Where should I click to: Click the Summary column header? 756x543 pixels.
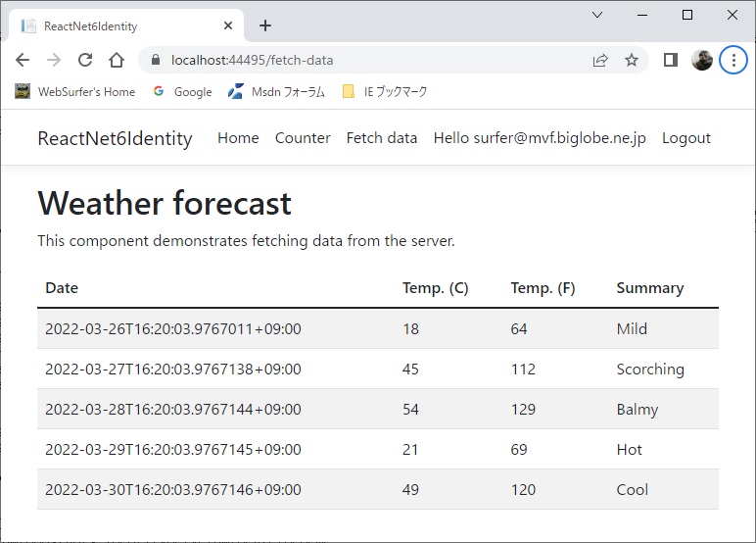650,287
